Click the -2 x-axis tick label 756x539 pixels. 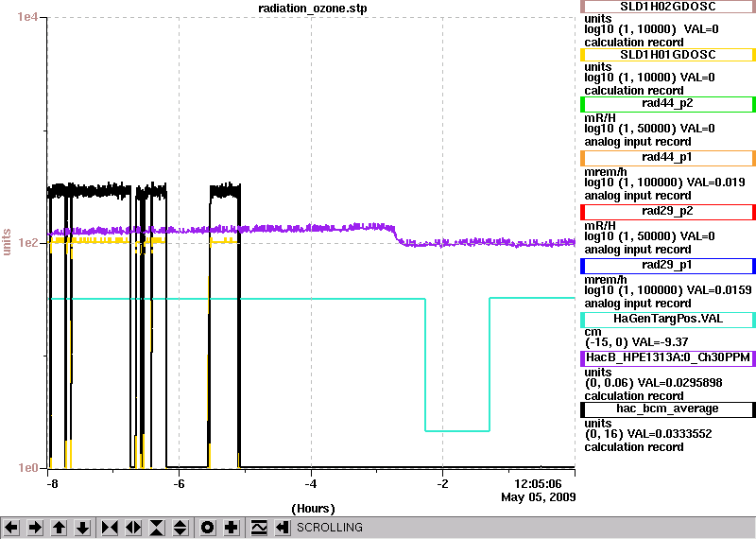tap(442, 483)
